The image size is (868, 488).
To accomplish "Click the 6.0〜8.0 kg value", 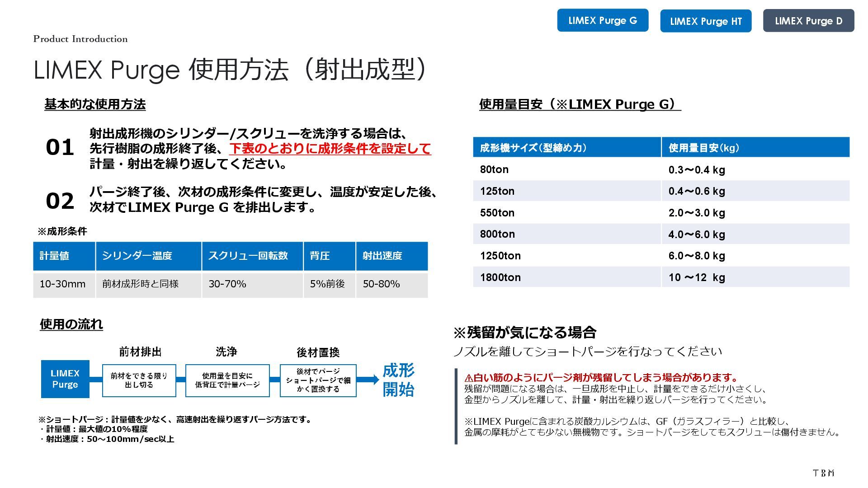I will coord(697,256).
